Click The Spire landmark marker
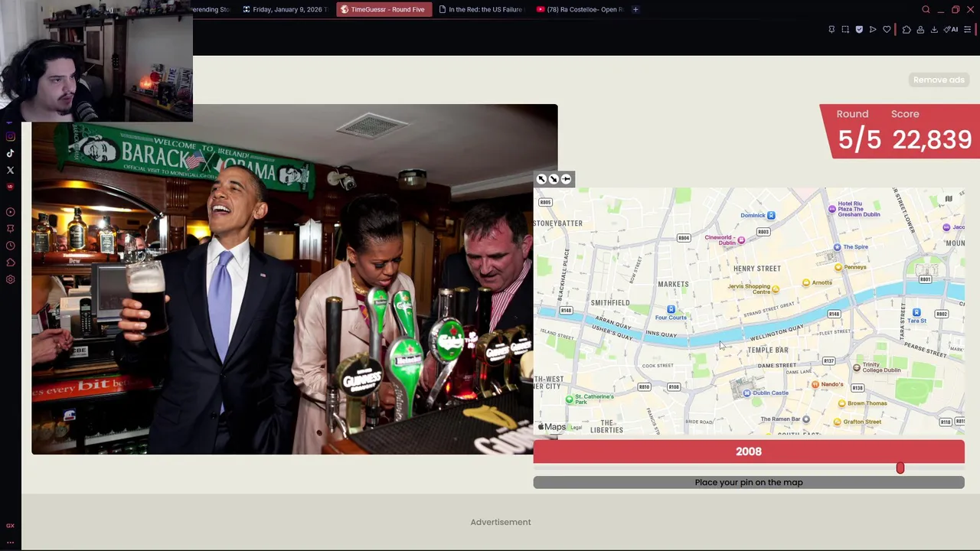The width and height of the screenshot is (980, 551). (x=837, y=247)
